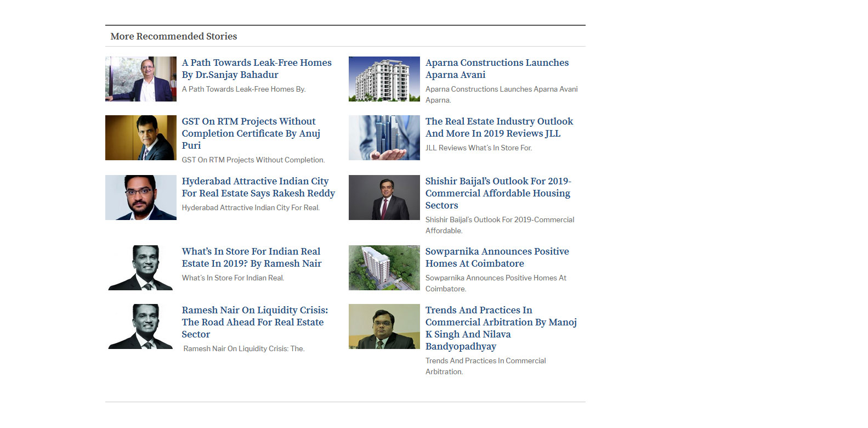Open 'The Real Estate Industry Outlook' JLL article
This screenshot has width=868, height=428.
pos(499,127)
